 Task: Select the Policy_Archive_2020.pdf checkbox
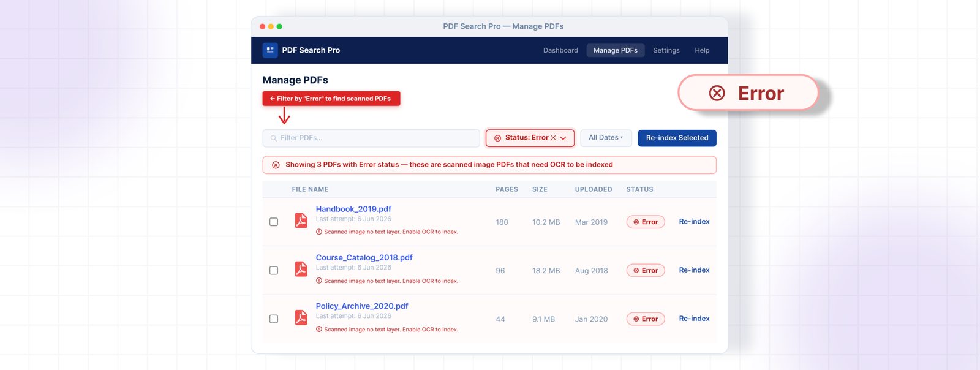274,319
